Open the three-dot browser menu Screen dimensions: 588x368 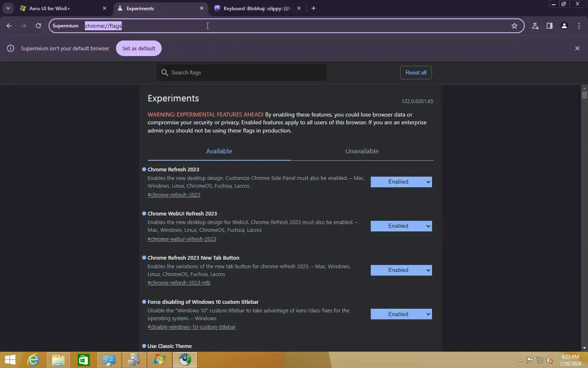point(579,26)
